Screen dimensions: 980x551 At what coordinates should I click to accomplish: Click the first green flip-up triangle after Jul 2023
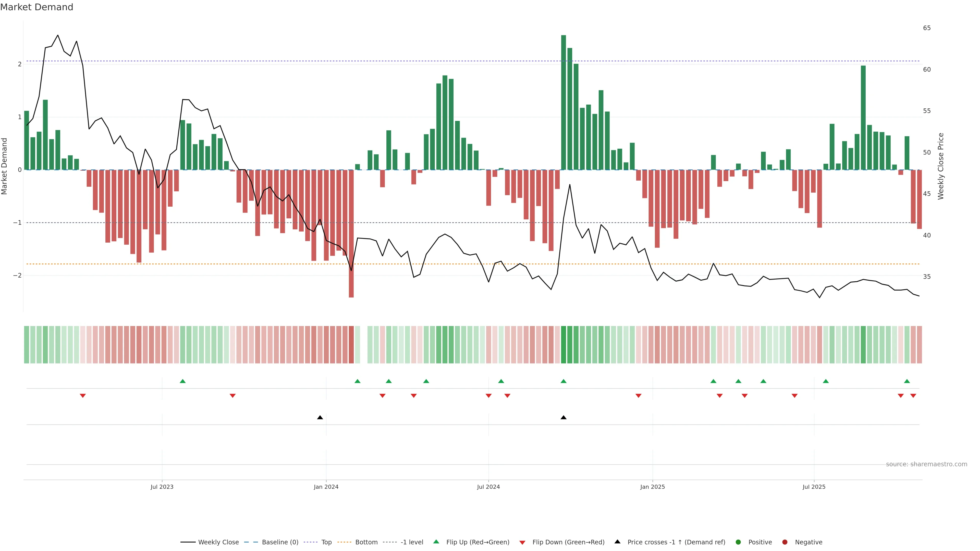pos(183,381)
